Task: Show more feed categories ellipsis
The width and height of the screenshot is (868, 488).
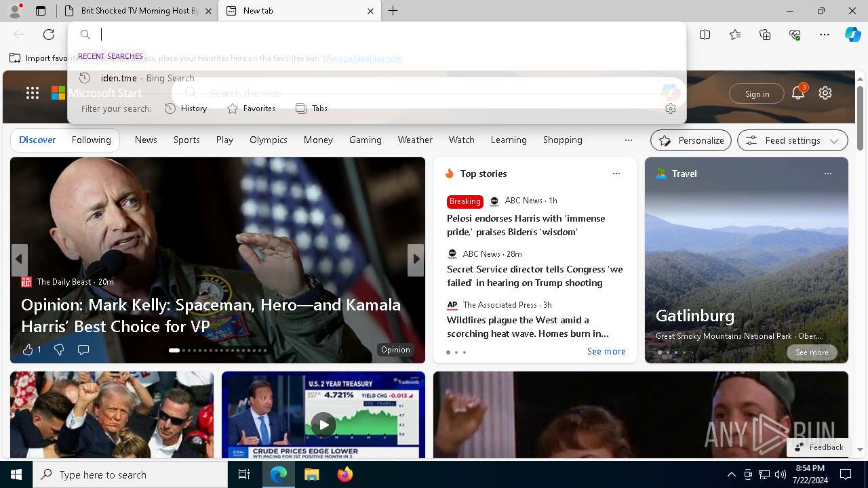Action: [x=628, y=140]
